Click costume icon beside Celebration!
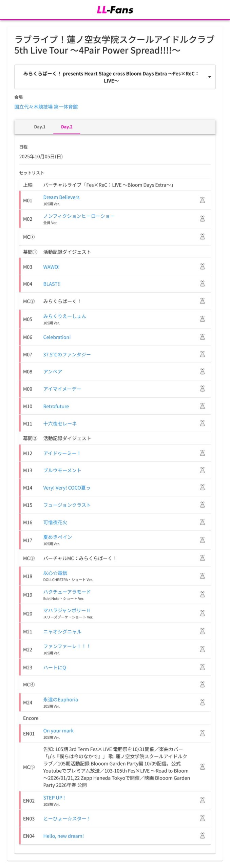 [202, 337]
